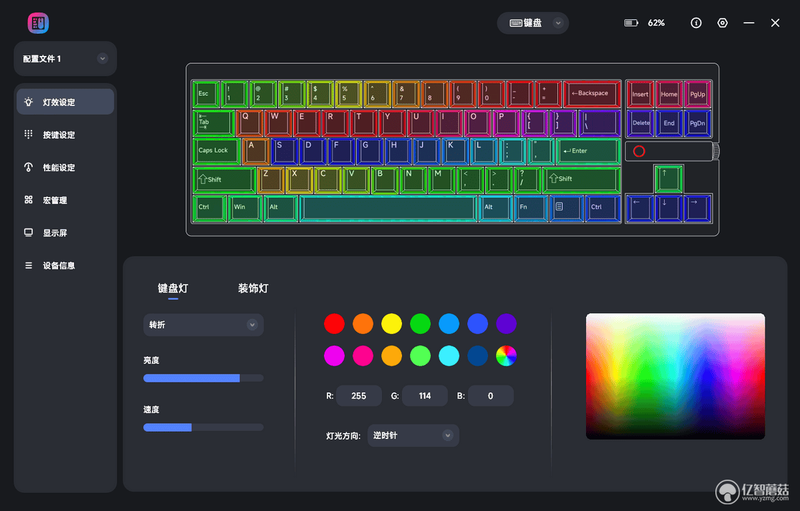
Task: Click the B value field showing 0
Action: tap(490, 396)
